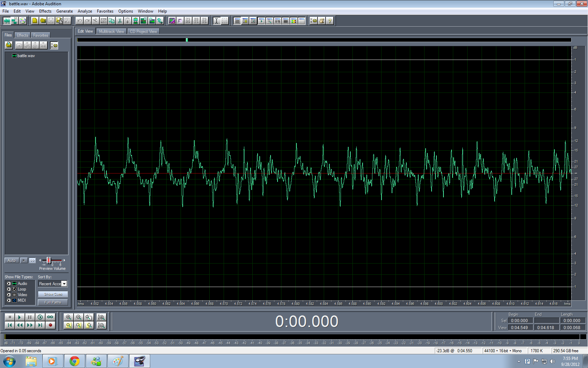
Task: Start recording with the red record button
Action: (x=50, y=325)
